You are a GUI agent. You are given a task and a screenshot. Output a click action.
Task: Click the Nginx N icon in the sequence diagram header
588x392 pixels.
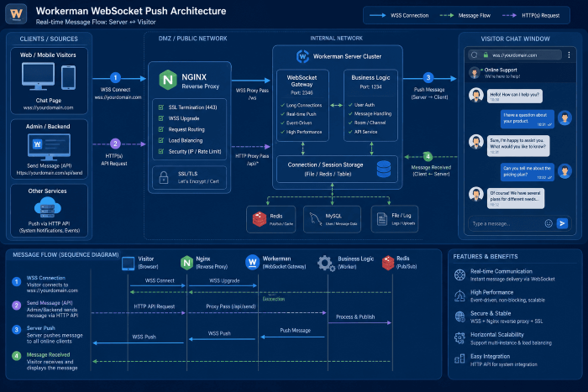click(186, 263)
